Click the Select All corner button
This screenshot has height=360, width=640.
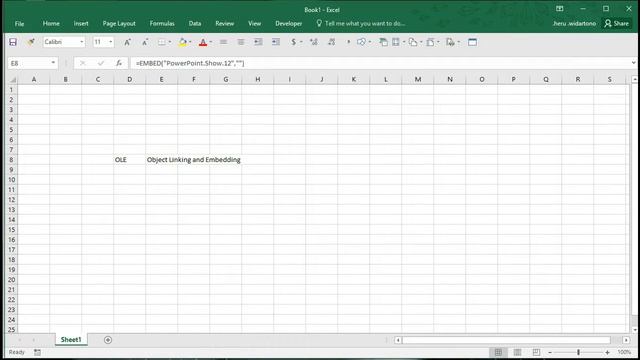[13, 80]
